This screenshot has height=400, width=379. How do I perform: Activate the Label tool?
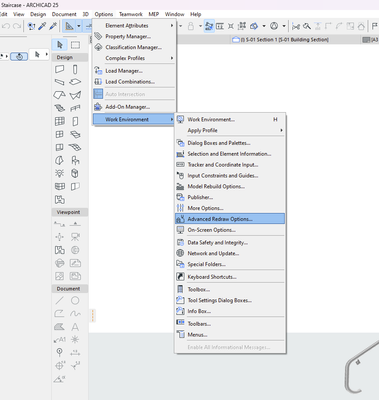pos(60,340)
